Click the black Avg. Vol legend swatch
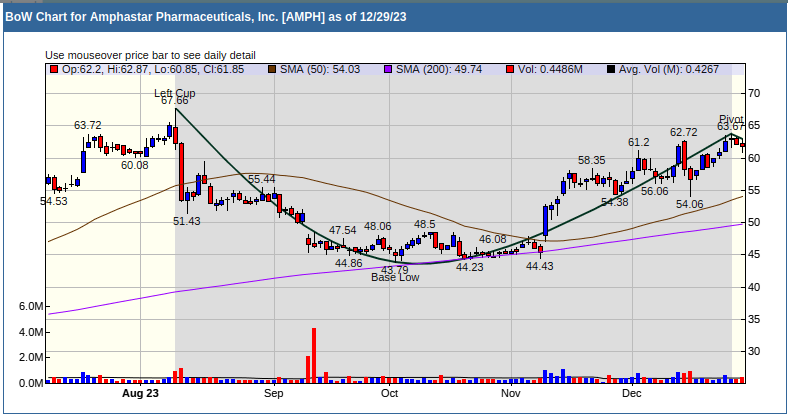This screenshot has width=788, height=416. [x=611, y=69]
